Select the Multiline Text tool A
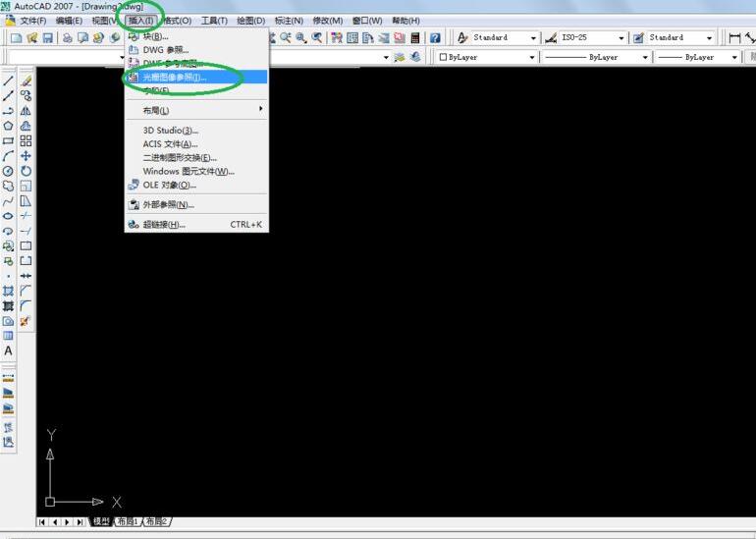 pos(8,350)
